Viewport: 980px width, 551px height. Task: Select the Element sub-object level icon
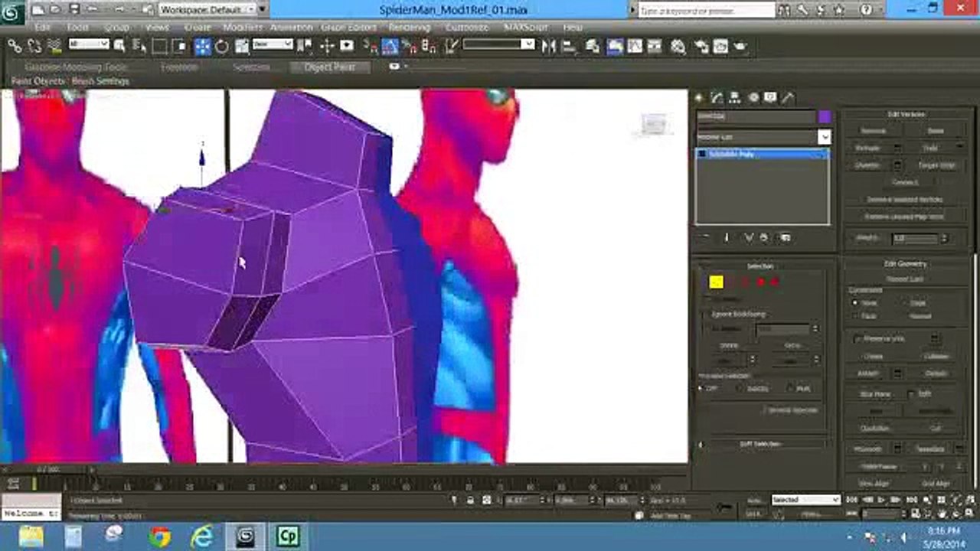tap(774, 282)
